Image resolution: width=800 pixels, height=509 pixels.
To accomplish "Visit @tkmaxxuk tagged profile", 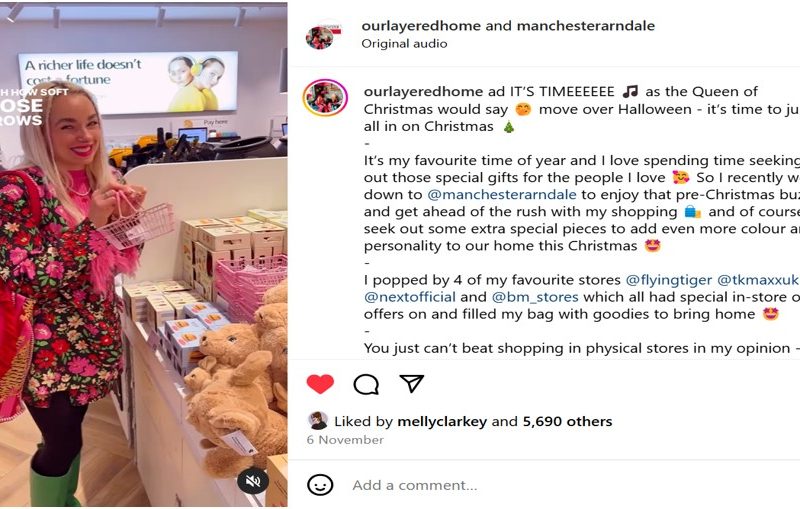I will tap(758, 280).
